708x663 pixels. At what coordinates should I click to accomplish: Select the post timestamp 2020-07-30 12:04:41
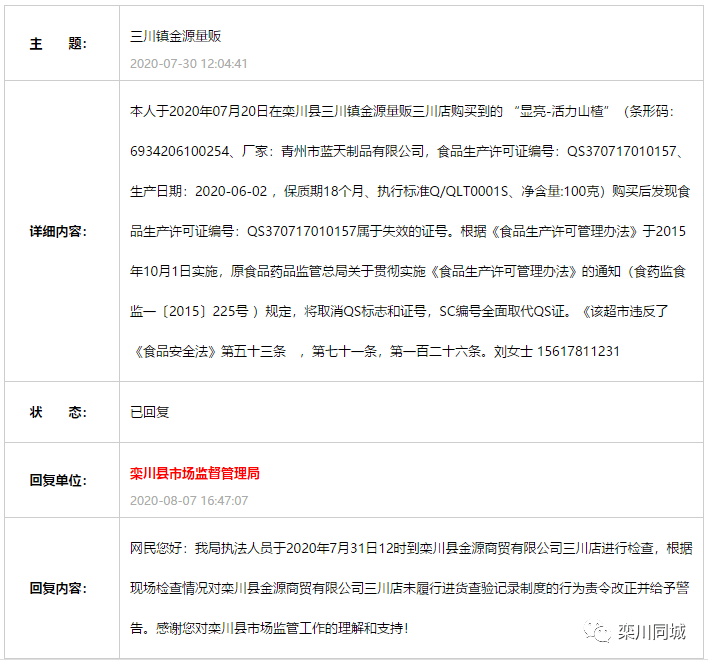click(x=189, y=64)
